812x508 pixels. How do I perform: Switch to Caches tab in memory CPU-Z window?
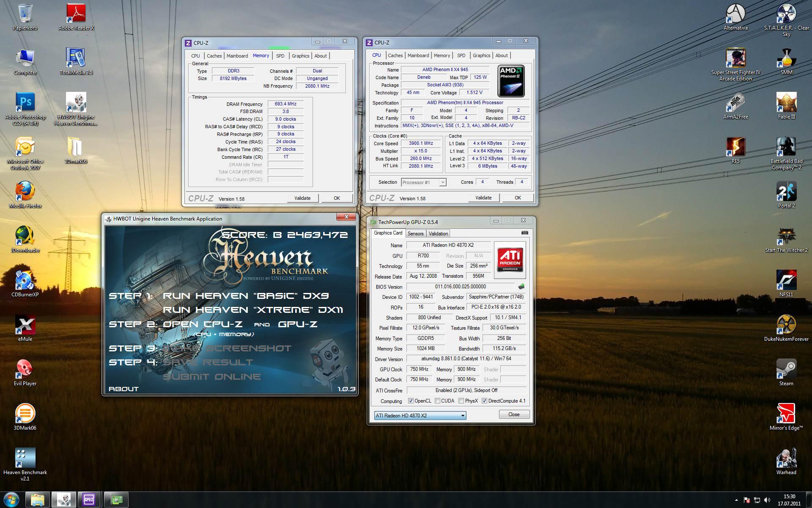[214, 56]
